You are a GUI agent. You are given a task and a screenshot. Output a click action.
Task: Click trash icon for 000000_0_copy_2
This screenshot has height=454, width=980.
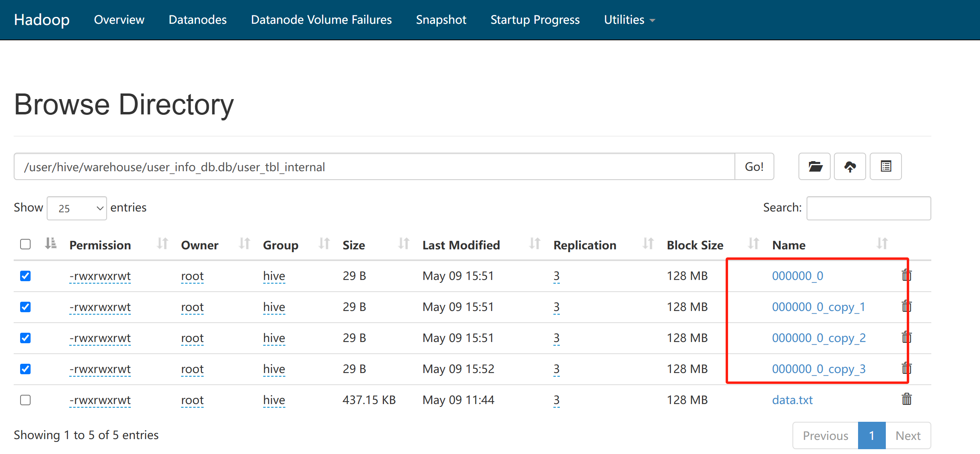click(x=906, y=338)
